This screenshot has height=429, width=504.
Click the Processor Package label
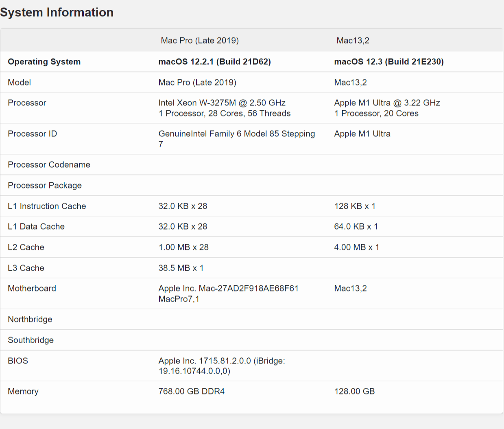click(x=45, y=185)
